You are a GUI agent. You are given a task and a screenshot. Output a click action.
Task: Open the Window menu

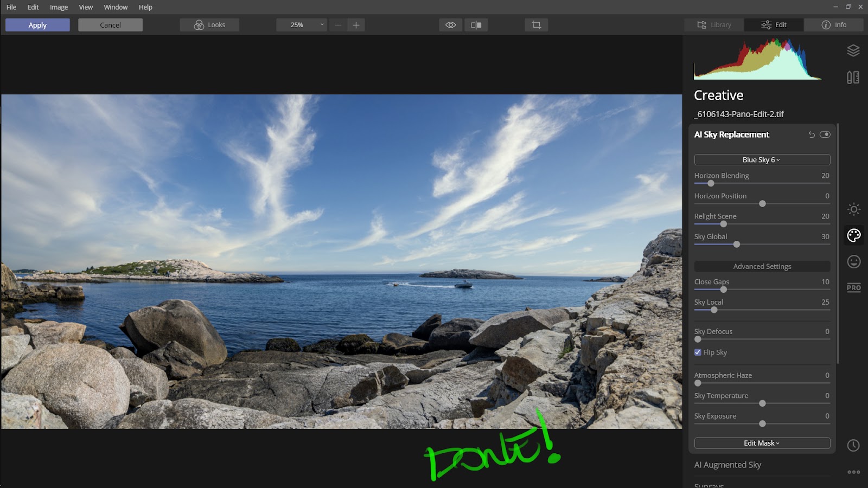(116, 7)
